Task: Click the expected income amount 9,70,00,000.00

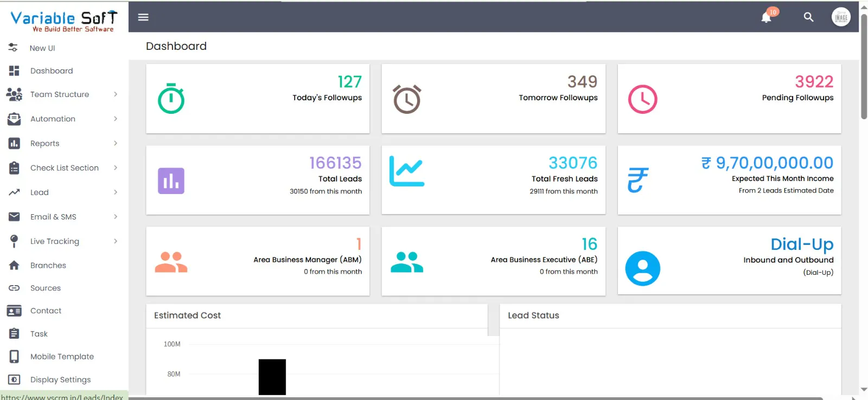Action: (767, 163)
